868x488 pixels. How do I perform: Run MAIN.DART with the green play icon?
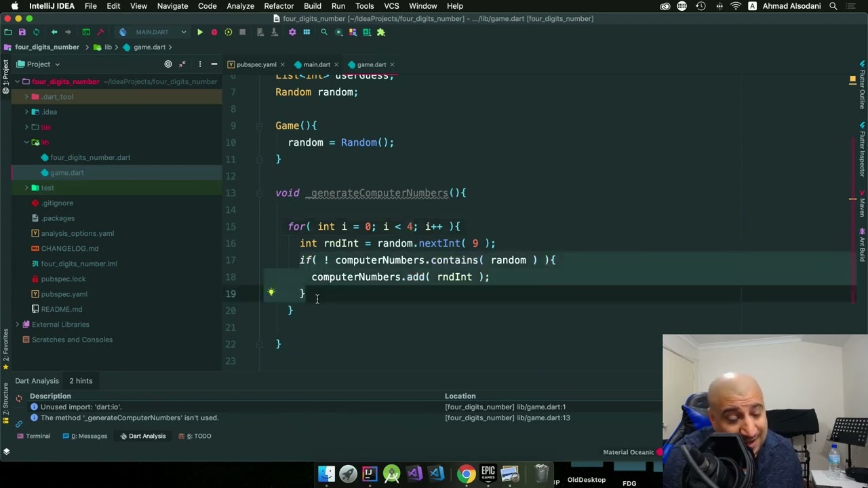[x=199, y=32]
